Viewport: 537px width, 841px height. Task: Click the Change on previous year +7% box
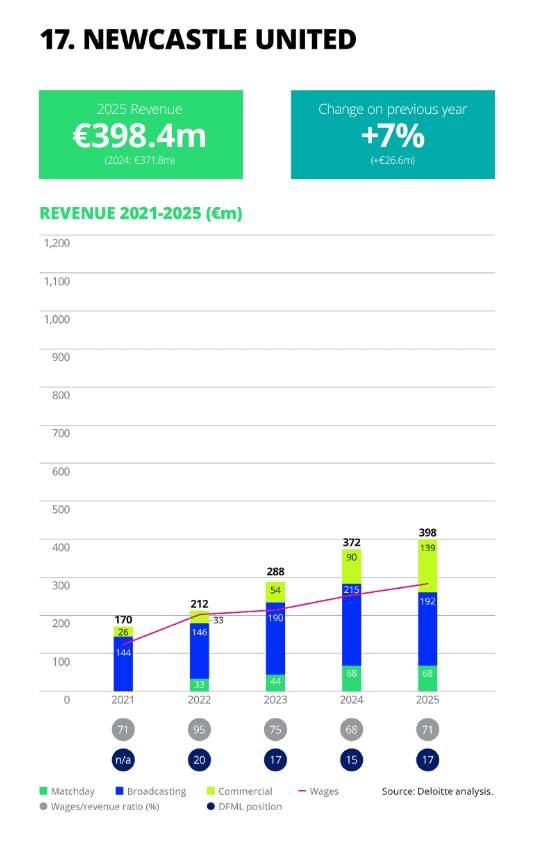pyautogui.click(x=393, y=135)
